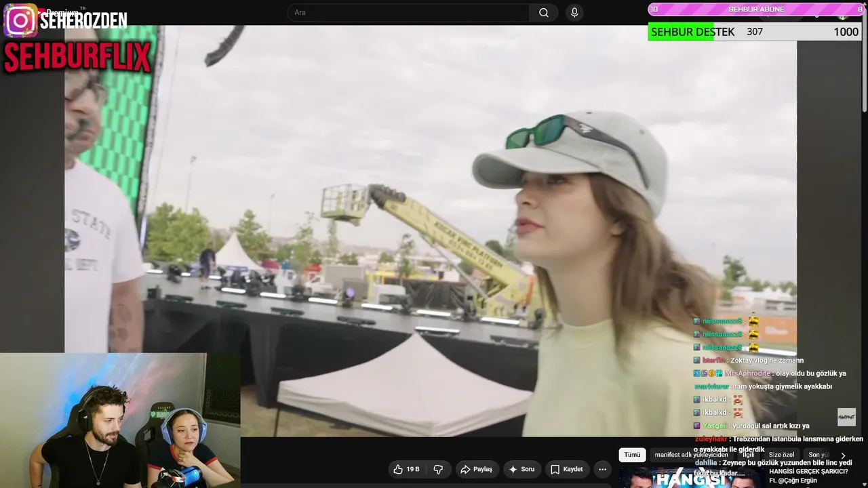868x488 pixels.
Task: Click chat message 'tam yokuşta giymelik ayakkabı'
Action: point(783,386)
